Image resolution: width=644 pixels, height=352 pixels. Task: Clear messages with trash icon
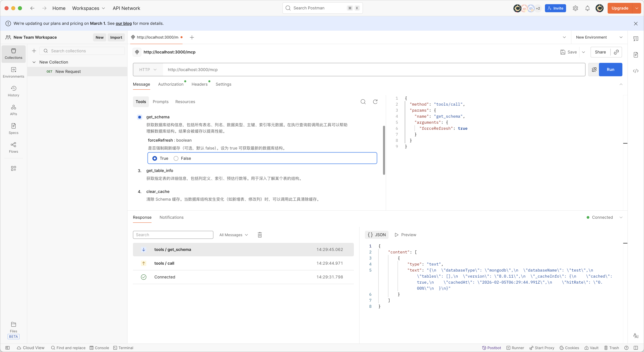coord(260,235)
